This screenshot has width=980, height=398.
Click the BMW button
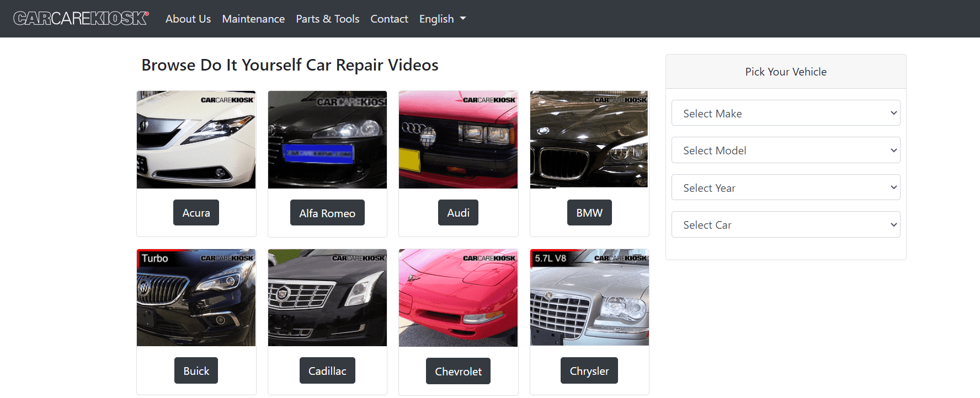click(589, 213)
